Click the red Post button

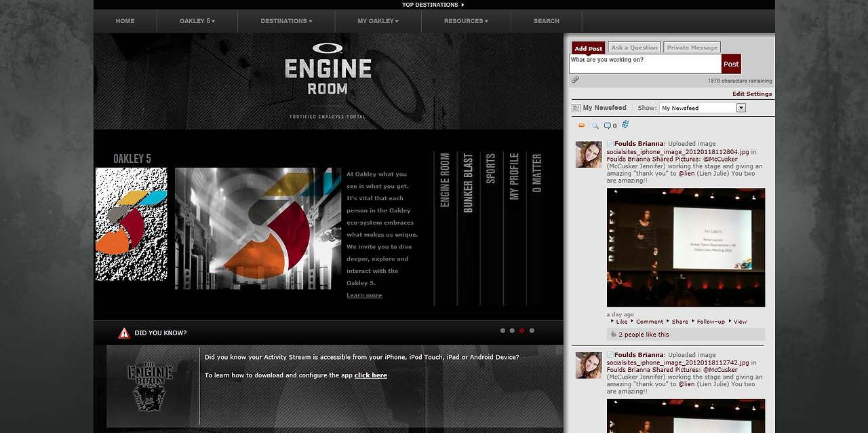[731, 64]
